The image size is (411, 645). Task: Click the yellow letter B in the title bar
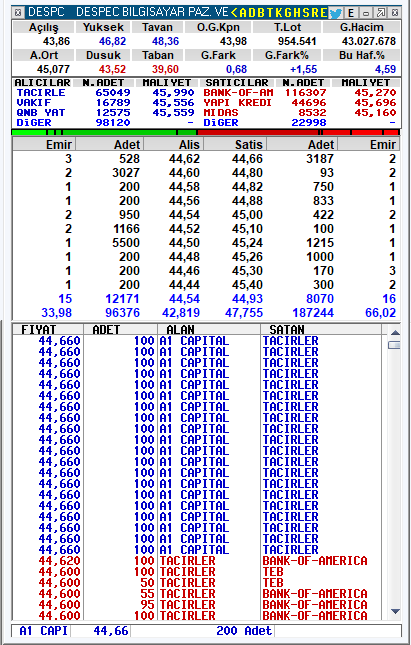tap(260, 13)
